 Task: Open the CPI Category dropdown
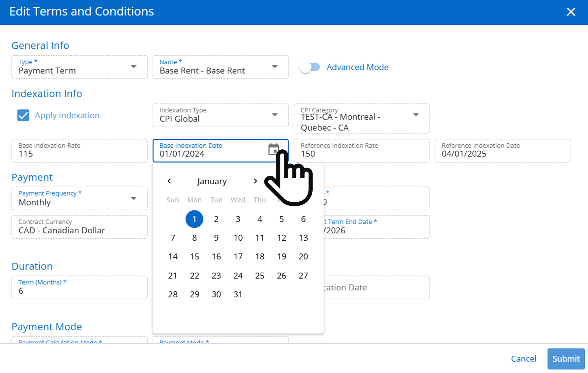click(x=416, y=115)
